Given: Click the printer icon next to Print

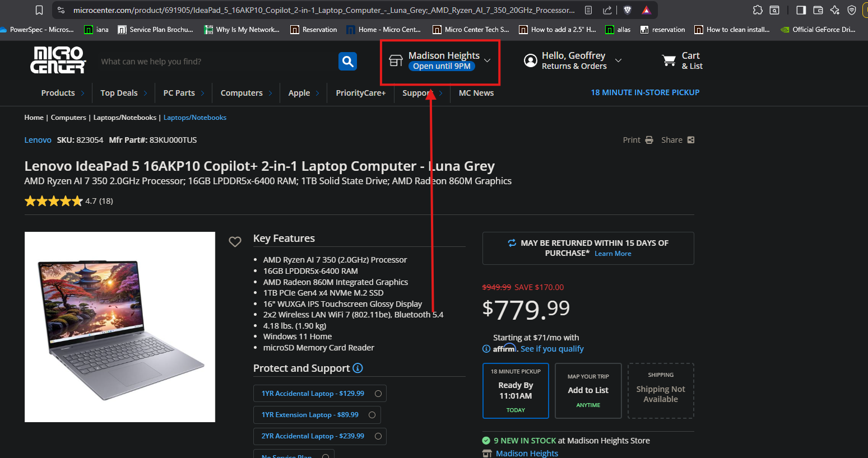Looking at the screenshot, I should click(x=649, y=140).
